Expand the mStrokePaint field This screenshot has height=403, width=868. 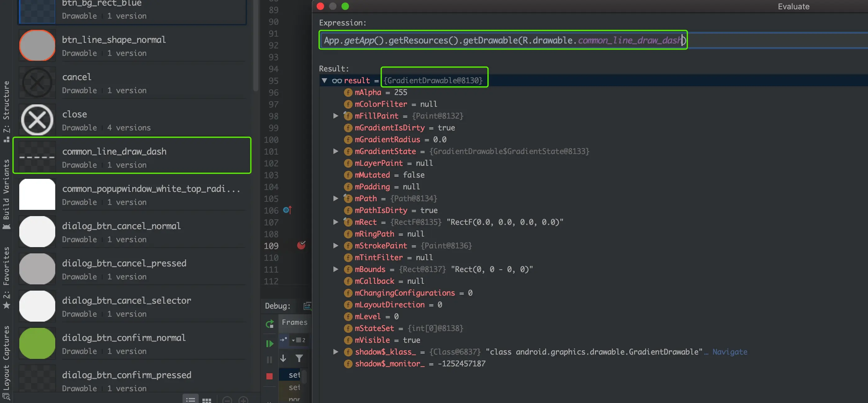pyautogui.click(x=336, y=246)
